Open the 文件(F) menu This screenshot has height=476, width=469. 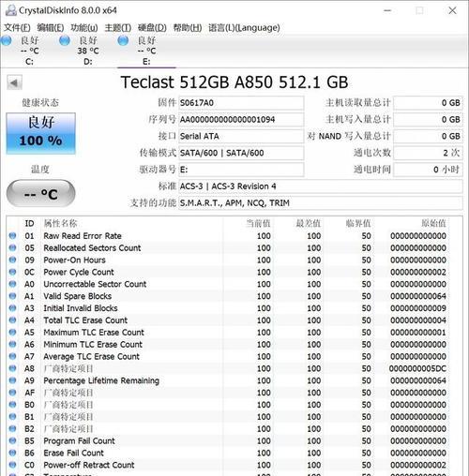(x=17, y=28)
